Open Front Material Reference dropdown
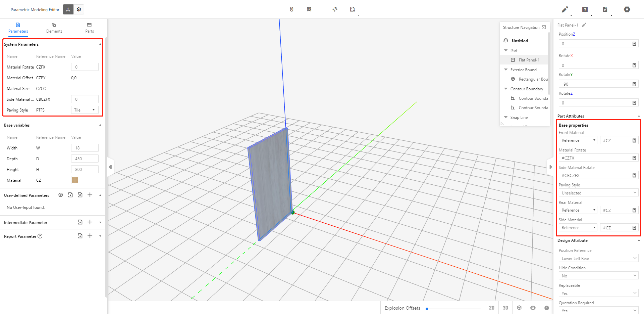 tap(578, 140)
